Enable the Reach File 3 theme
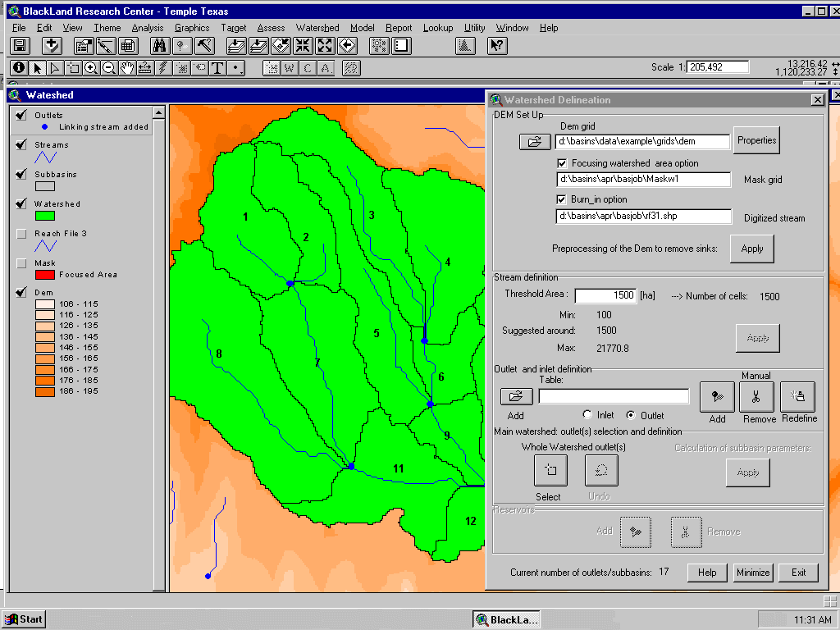The width and height of the screenshot is (840, 630). click(x=21, y=234)
